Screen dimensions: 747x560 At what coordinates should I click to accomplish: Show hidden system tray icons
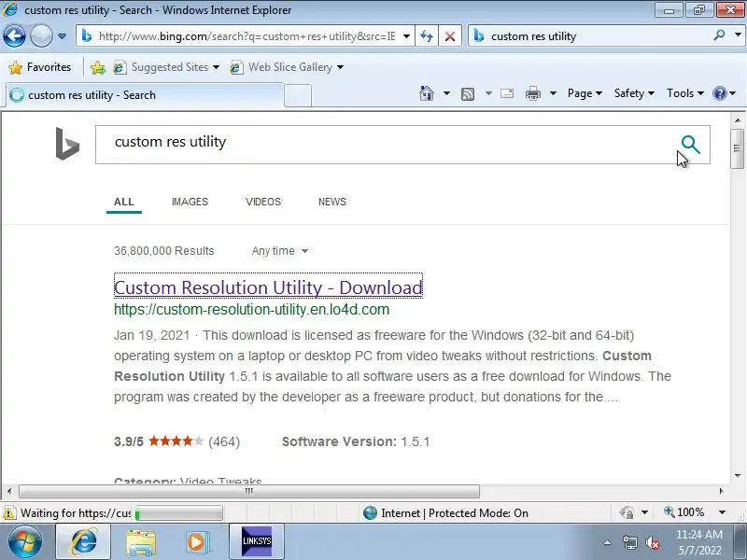[608, 542]
